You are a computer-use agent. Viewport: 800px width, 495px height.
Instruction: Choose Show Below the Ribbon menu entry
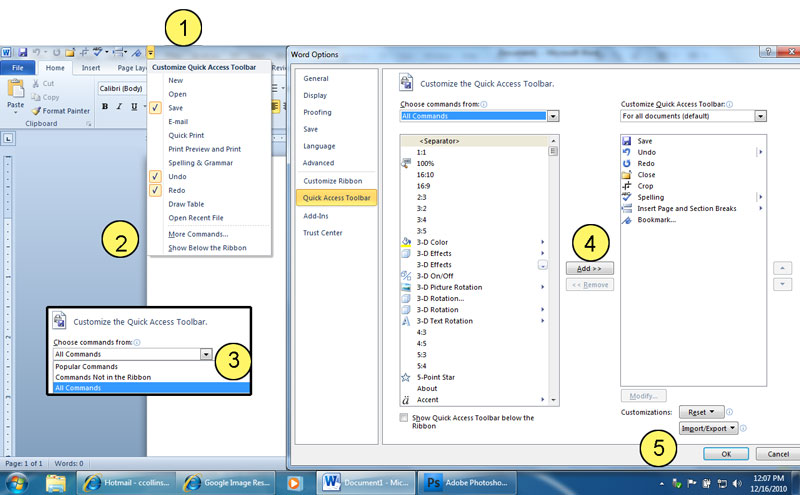[x=207, y=248]
